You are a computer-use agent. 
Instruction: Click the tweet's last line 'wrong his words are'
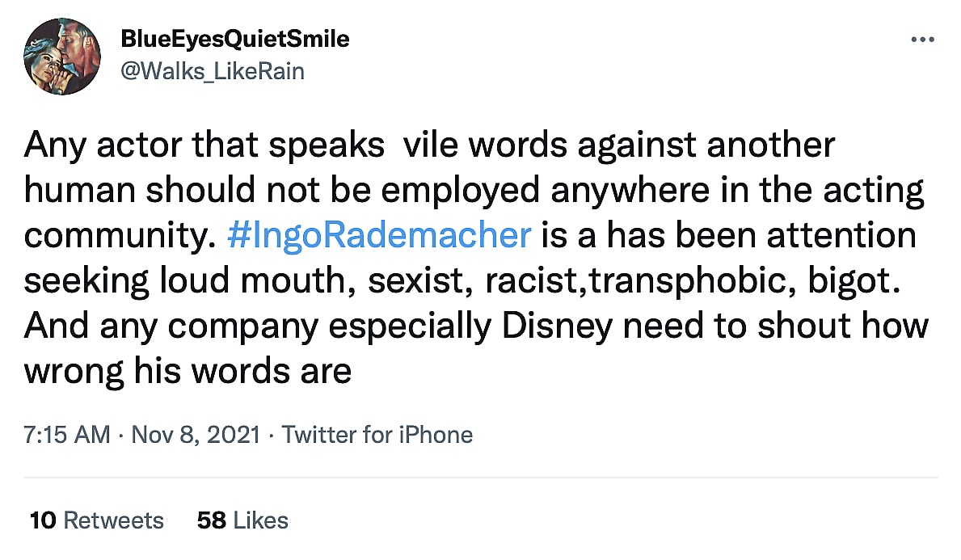click(188, 371)
